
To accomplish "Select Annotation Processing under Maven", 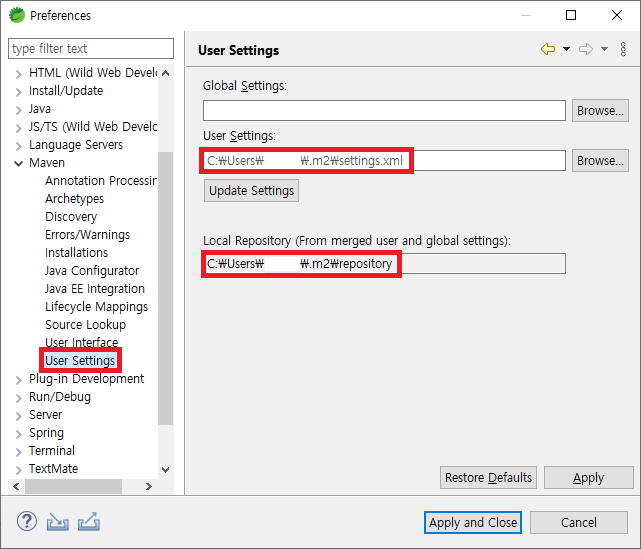I will pos(101,181).
